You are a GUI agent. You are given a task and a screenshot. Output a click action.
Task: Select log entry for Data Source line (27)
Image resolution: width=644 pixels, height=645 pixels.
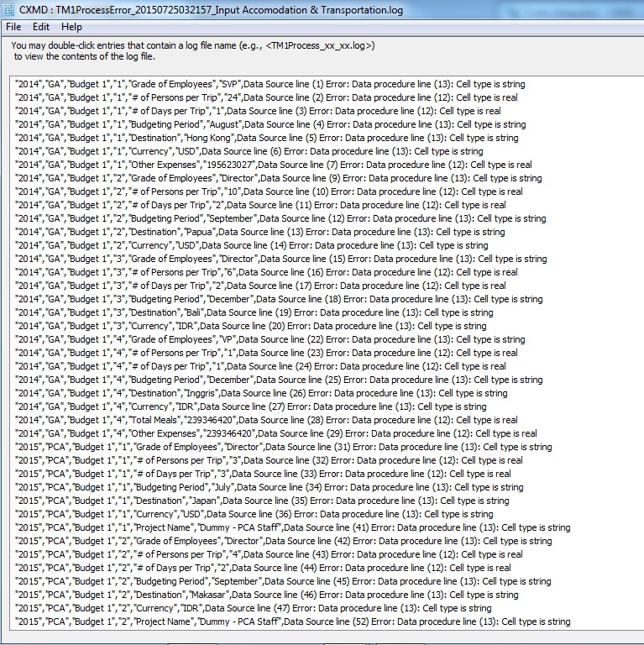coord(251,406)
